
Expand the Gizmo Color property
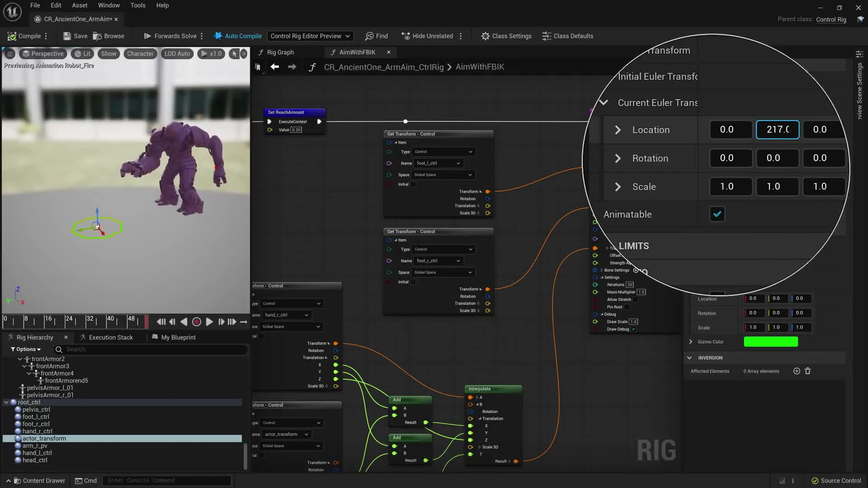pyautogui.click(x=690, y=342)
